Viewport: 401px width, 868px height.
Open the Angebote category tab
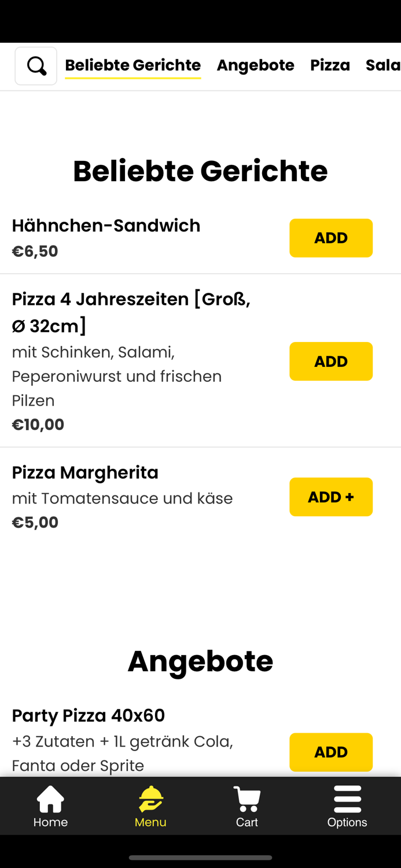tap(255, 65)
